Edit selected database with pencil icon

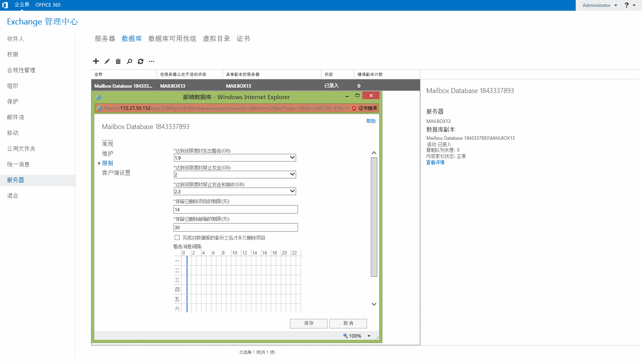pyautogui.click(x=107, y=61)
